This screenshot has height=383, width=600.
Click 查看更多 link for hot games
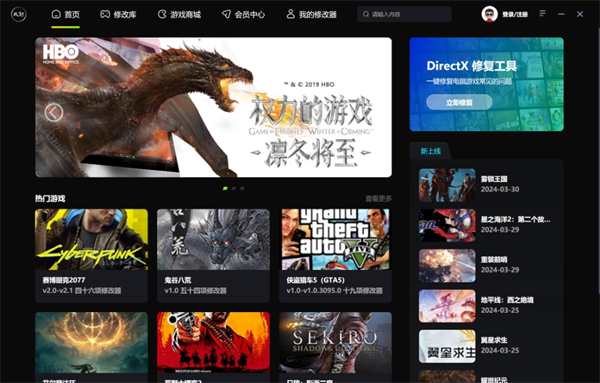(x=378, y=198)
